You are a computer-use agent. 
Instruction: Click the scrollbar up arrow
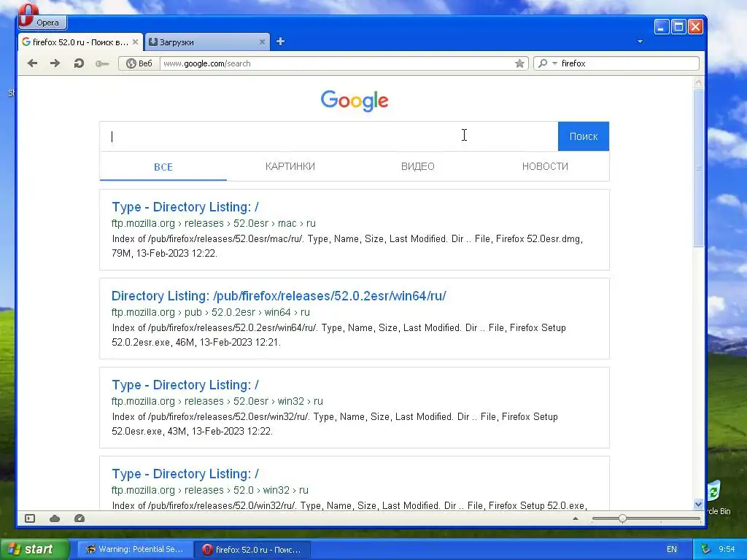pyautogui.click(x=698, y=83)
